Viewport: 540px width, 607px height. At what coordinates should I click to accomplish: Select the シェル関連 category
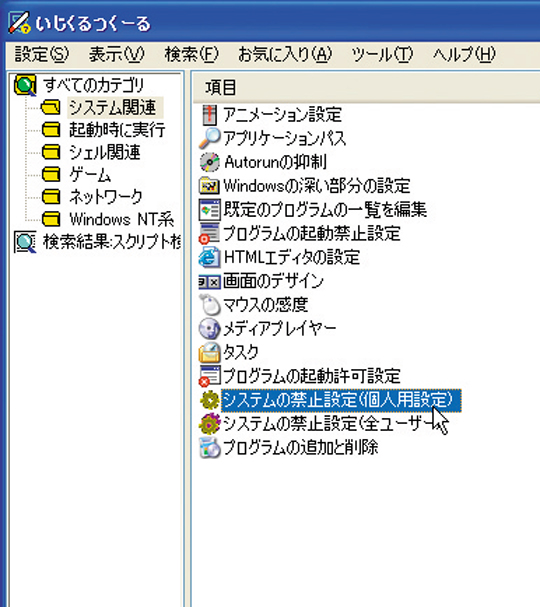[105, 152]
